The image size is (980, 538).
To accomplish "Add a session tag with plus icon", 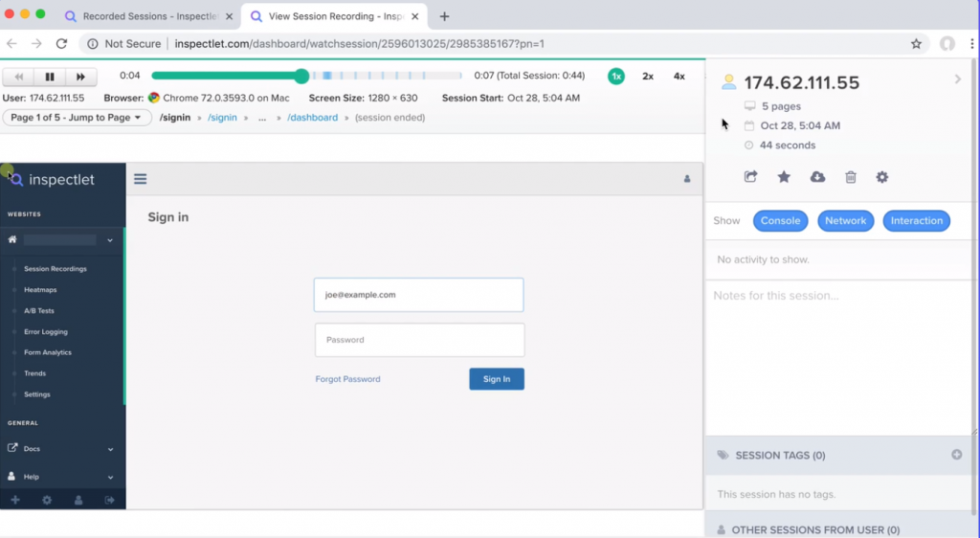I will [x=956, y=455].
